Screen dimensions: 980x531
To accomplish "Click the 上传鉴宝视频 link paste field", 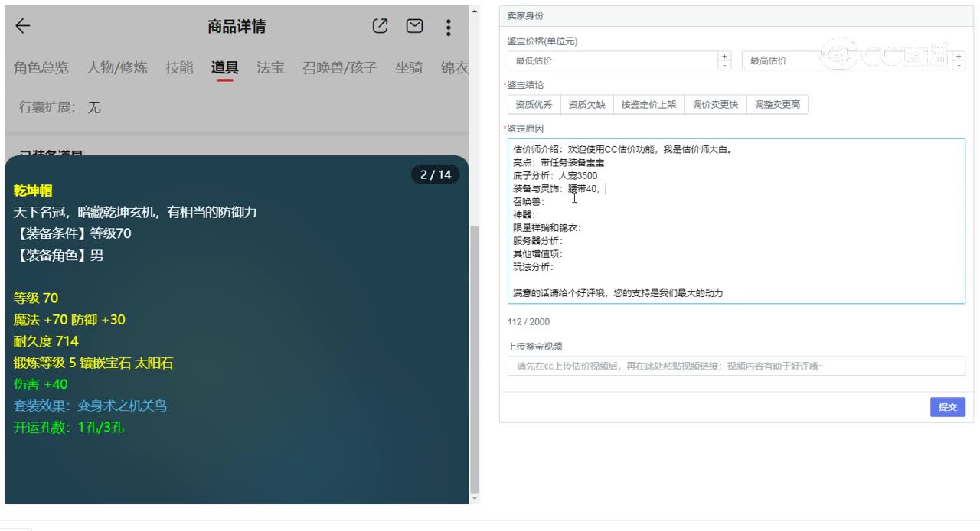I will point(735,366).
